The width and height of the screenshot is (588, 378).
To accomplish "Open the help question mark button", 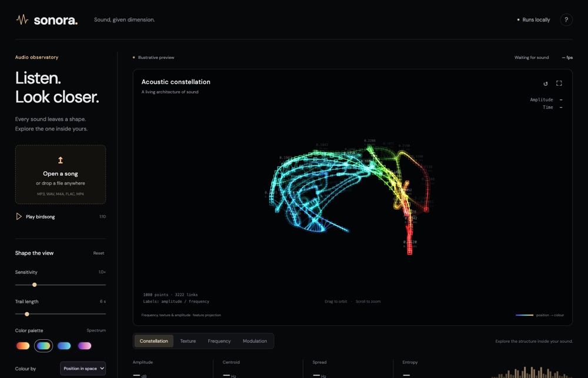I will pos(566,20).
